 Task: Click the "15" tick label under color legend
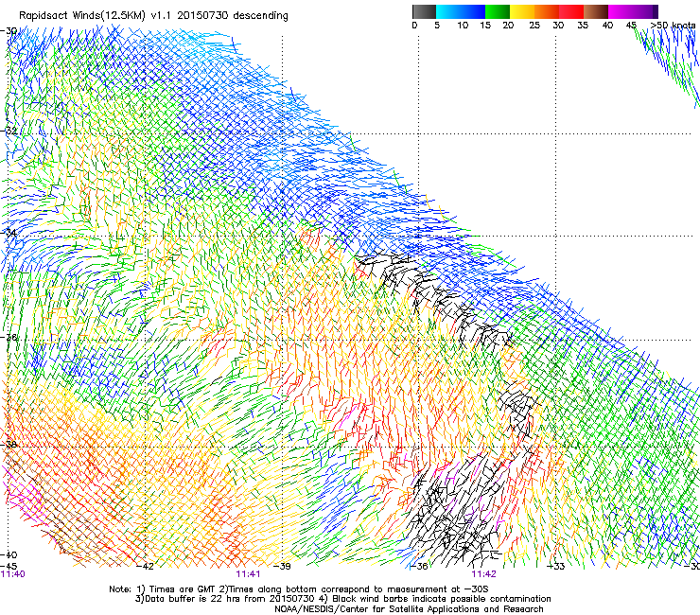click(485, 26)
